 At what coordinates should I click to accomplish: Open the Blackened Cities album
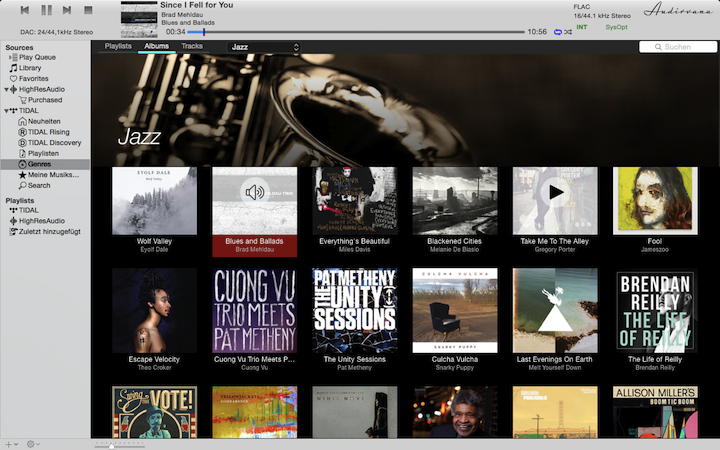point(455,201)
